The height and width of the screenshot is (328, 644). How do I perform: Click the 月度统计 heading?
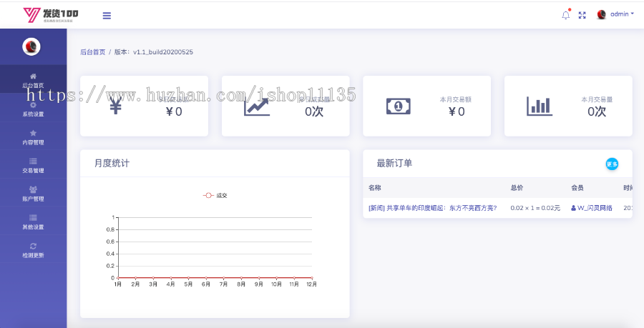(112, 163)
